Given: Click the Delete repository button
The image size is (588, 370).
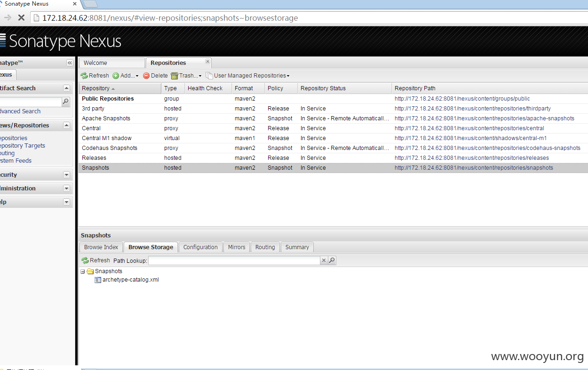Looking at the screenshot, I should 155,76.
